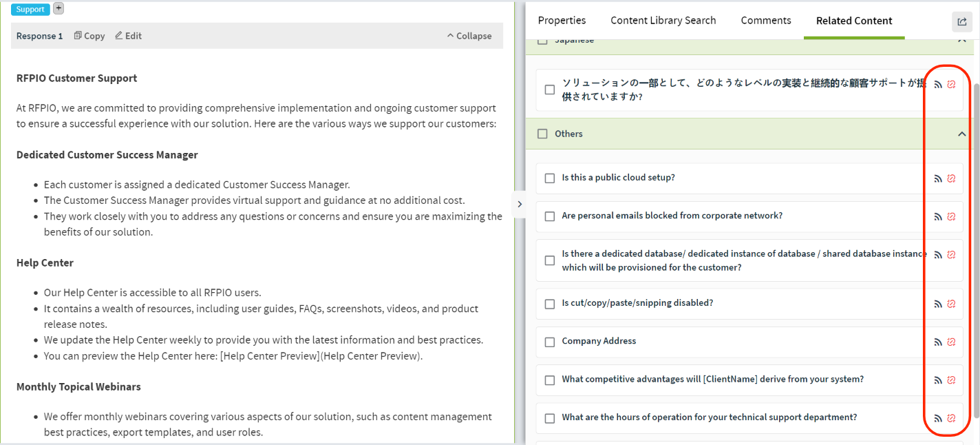This screenshot has width=980, height=445.
Task: Click red unlink icon for the dedicated database question
Action: coord(952,255)
